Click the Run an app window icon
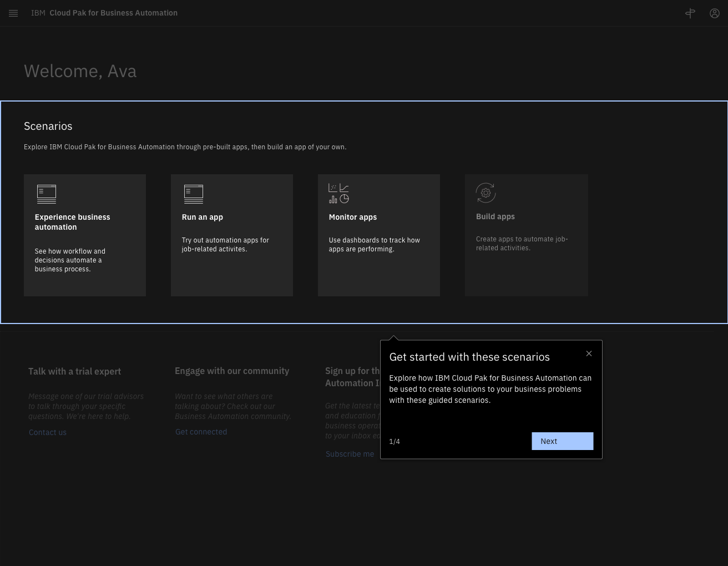728x566 pixels. (194, 194)
